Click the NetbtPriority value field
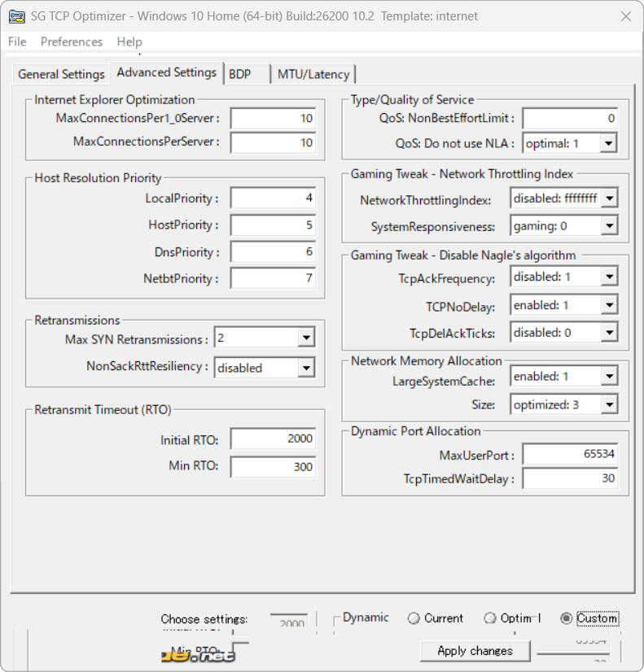The width and height of the screenshot is (644, 672). 273,278
